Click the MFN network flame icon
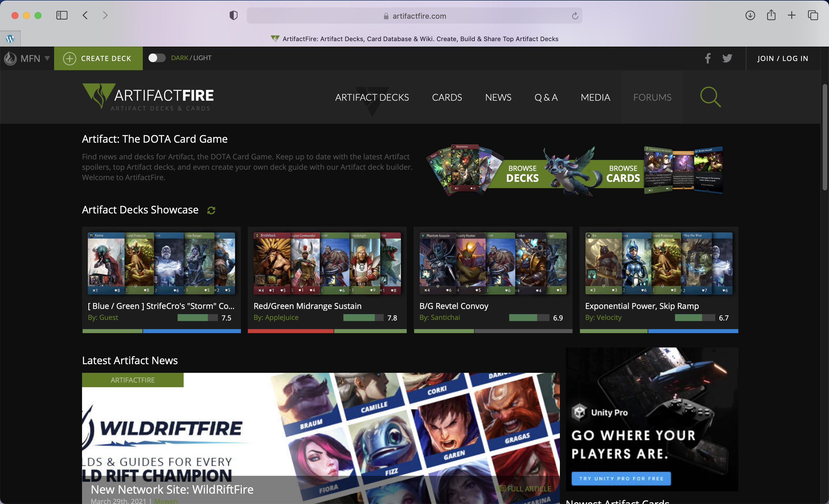The width and height of the screenshot is (829, 504). (10, 58)
